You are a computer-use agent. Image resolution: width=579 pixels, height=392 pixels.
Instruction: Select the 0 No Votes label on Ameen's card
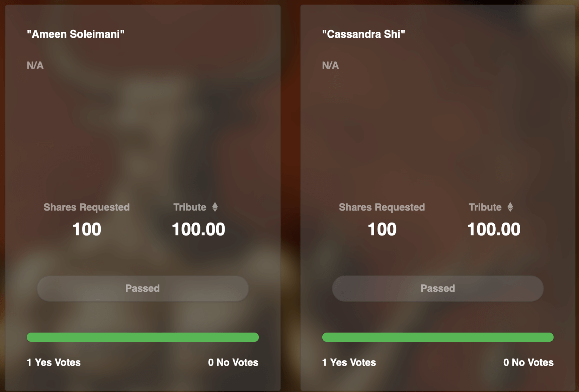233,363
